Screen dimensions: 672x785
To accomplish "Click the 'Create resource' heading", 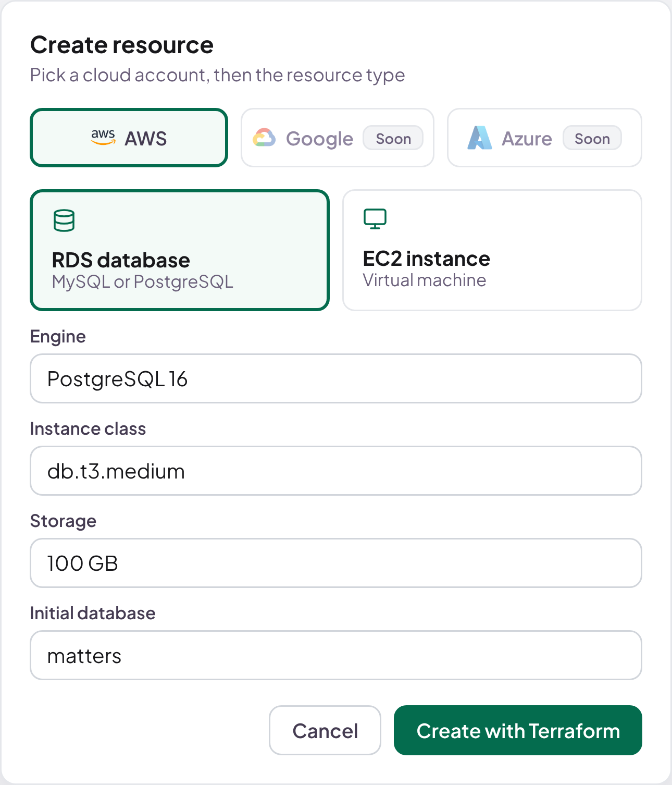I will coord(122,45).
